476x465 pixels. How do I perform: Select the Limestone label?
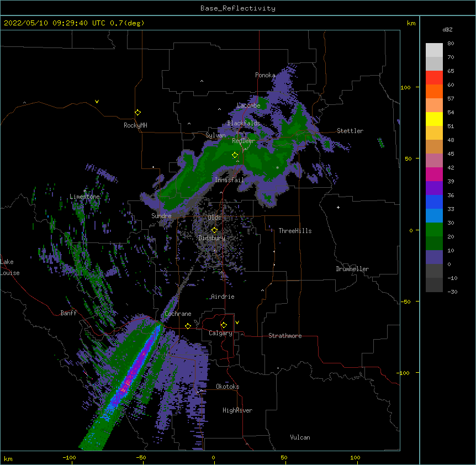click(84, 197)
